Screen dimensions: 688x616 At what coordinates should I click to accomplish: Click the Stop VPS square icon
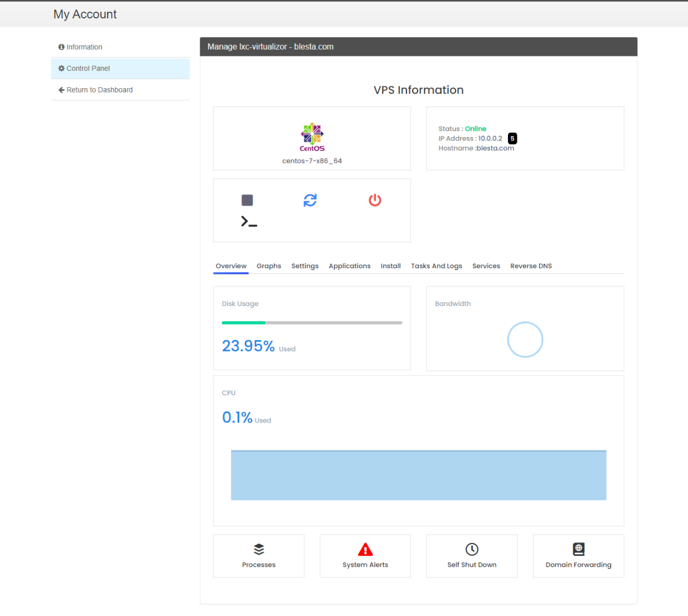click(x=247, y=200)
